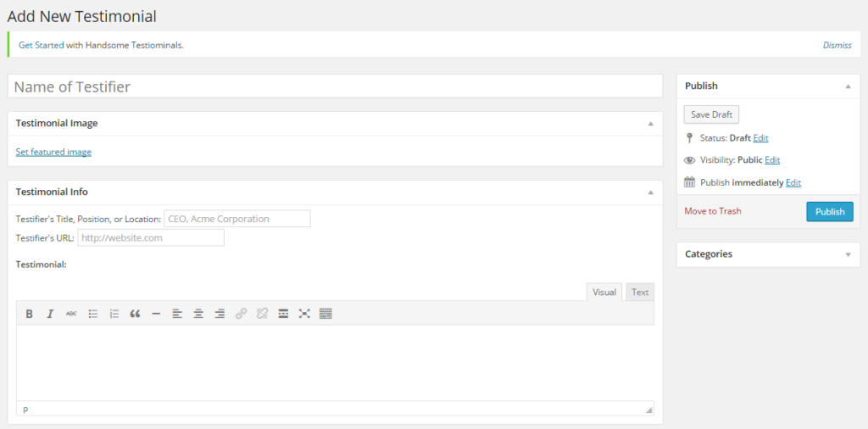This screenshot has height=429, width=868.
Task: Dismiss the Handsome Testimonials notice
Action: point(837,46)
